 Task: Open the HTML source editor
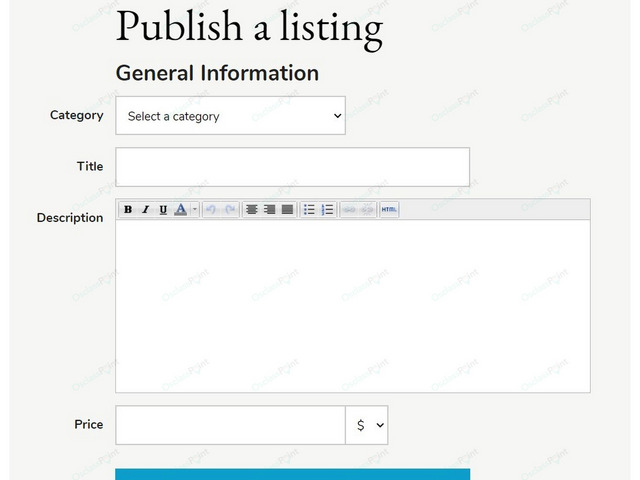click(x=389, y=210)
